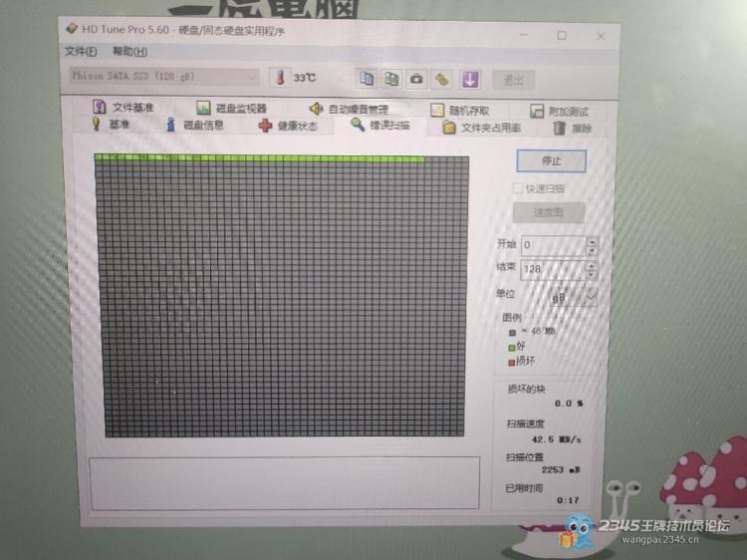
Task: Click the copy screenshot to clipboard icon
Action: tap(391, 79)
